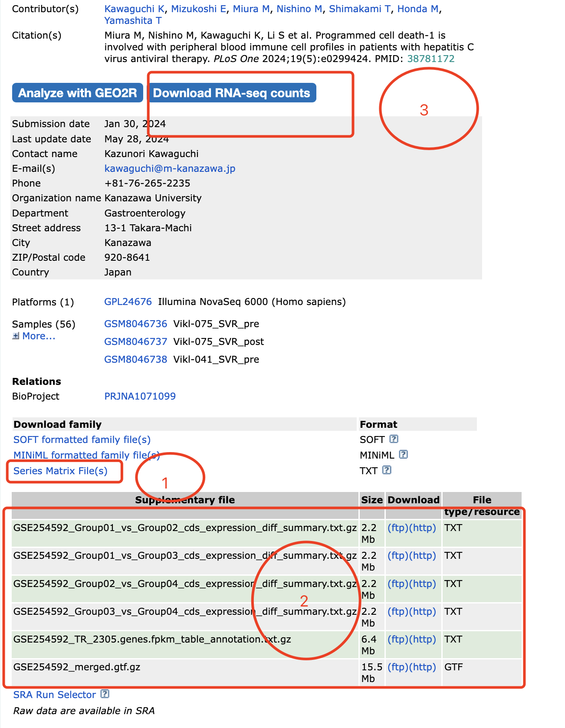
Task: Click http link for Group01_vs_Group02 file
Action: pyautogui.click(x=423, y=528)
